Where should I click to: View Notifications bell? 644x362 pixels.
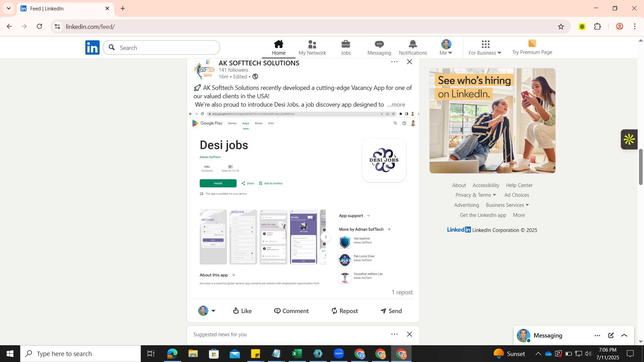pyautogui.click(x=413, y=48)
